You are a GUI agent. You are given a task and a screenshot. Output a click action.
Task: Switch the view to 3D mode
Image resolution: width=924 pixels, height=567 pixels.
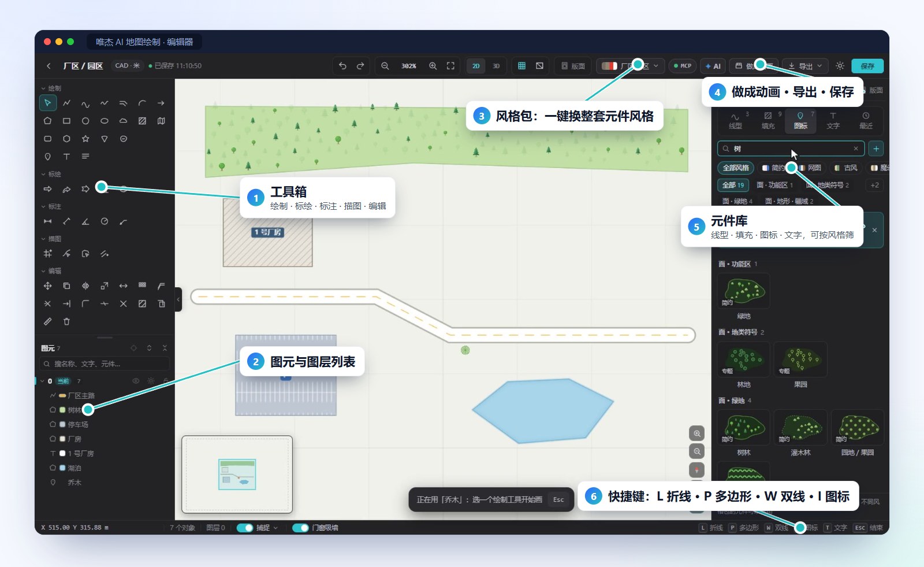click(496, 66)
